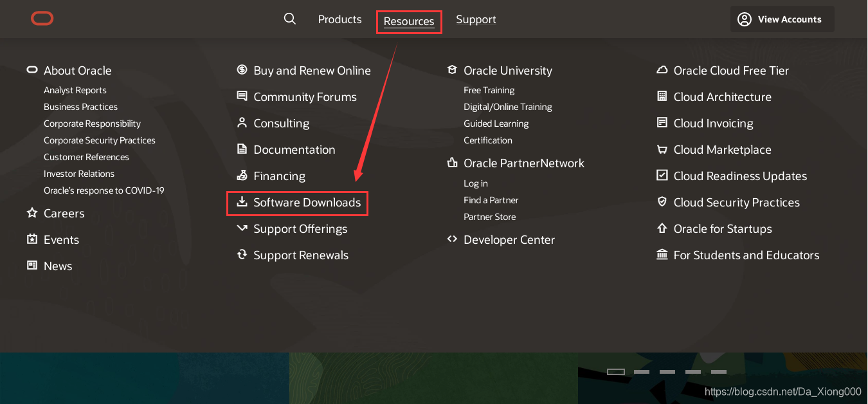Viewport: 868px width, 404px height.
Task: Click the Events calendar icon
Action: (32, 239)
